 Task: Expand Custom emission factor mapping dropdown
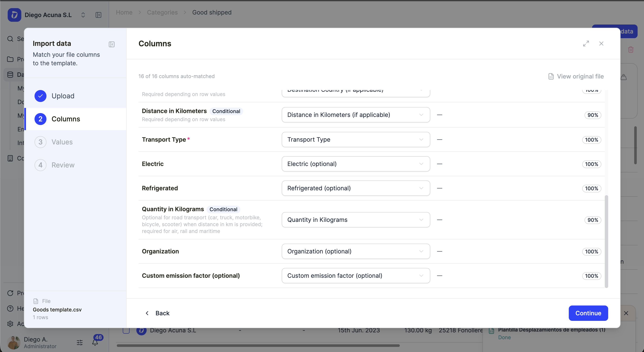click(356, 276)
